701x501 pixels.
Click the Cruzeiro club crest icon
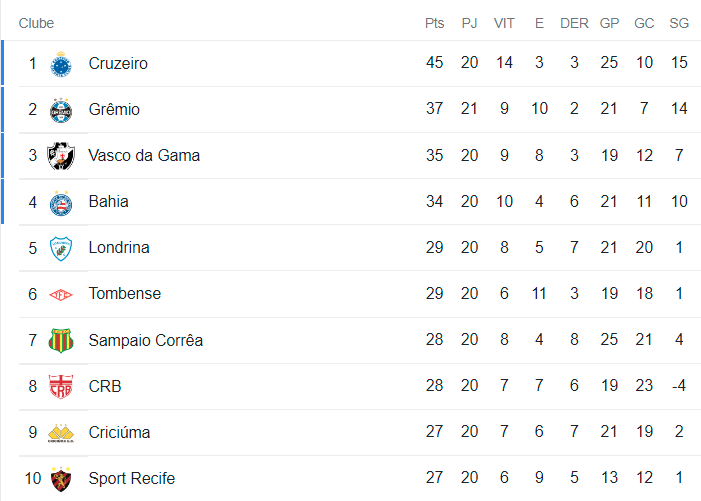[x=62, y=64]
